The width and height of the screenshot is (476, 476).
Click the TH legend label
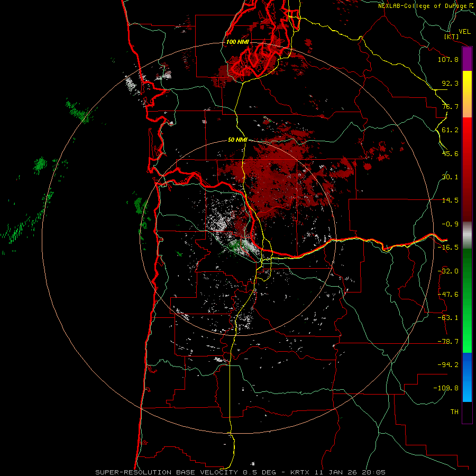(x=454, y=412)
